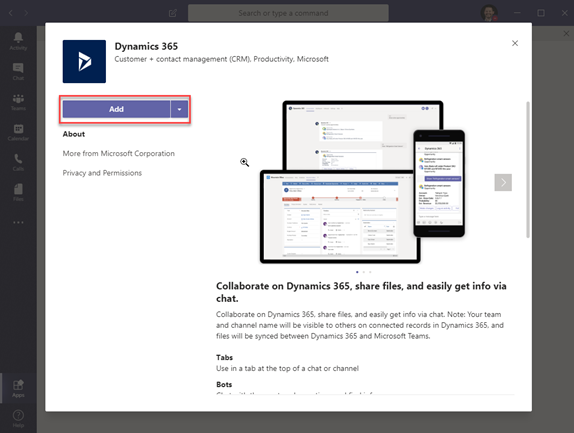Screen dimensions: 574x433
Task: Click the 'Dynamics 365' app title
Action: click(x=146, y=46)
